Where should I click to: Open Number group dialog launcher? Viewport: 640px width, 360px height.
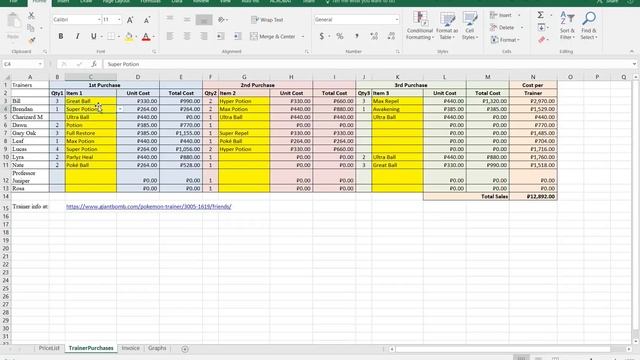coord(398,52)
